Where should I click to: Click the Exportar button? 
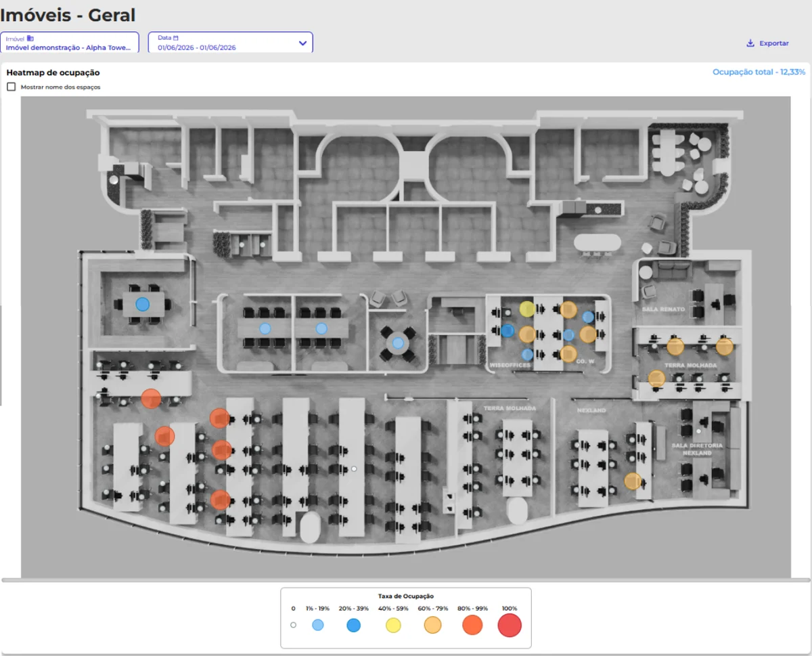coord(767,43)
